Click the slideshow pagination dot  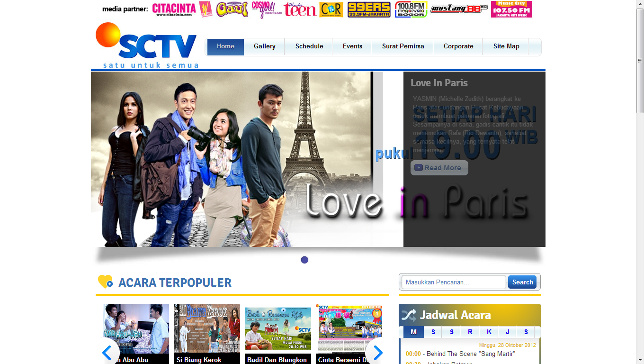click(304, 260)
